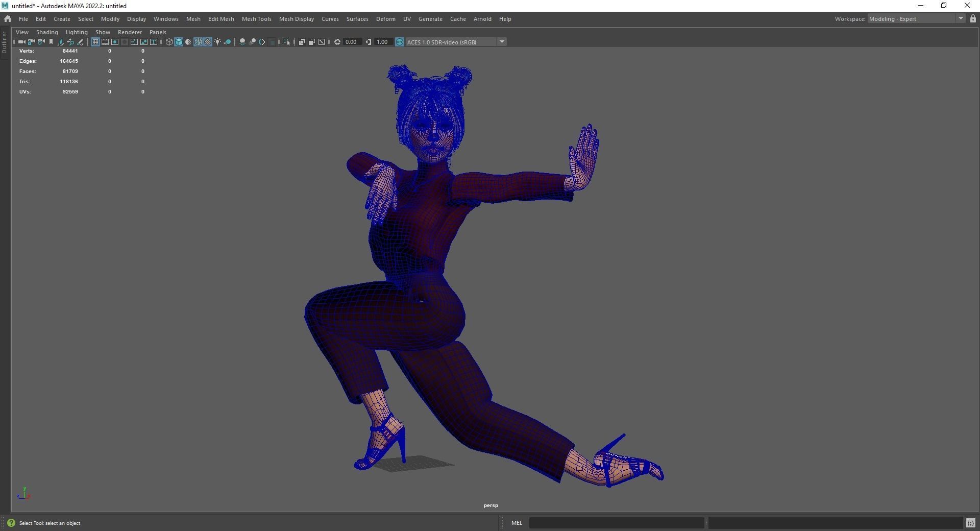This screenshot has height=531, width=980.
Task: Click Multisample Anti-aliasing icon
Action: coord(262,42)
